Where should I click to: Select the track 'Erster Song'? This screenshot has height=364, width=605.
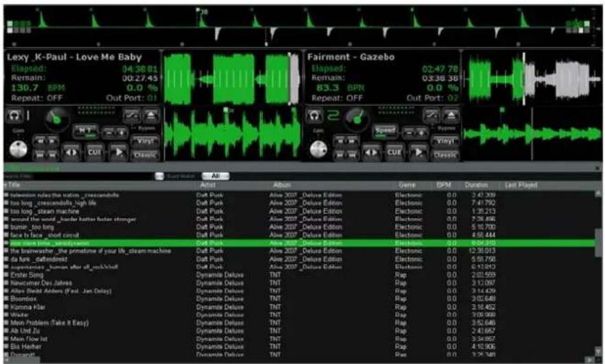27,275
